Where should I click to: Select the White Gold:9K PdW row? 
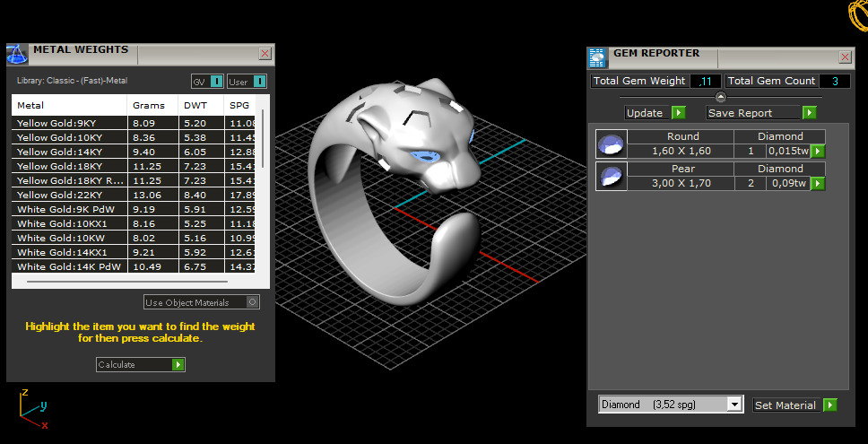tap(134, 209)
